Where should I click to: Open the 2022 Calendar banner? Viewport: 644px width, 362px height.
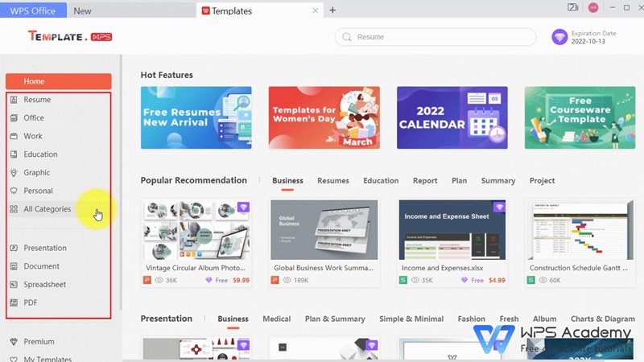pos(452,117)
